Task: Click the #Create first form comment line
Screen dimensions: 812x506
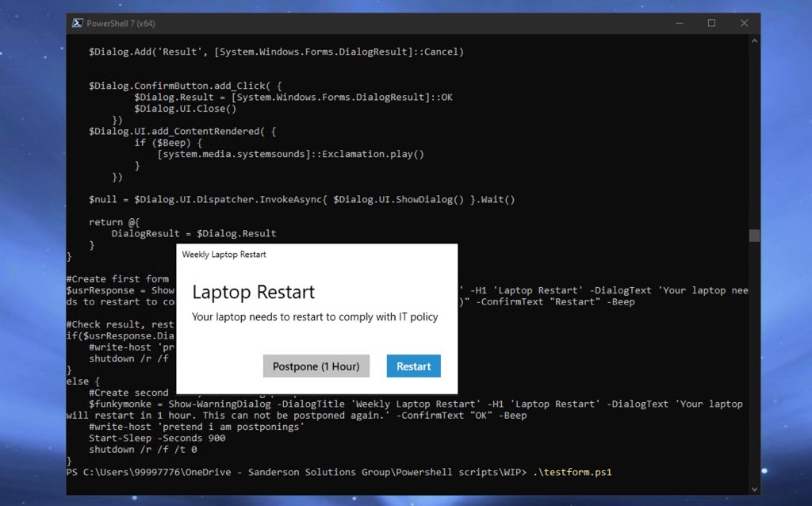Action: tap(118, 278)
